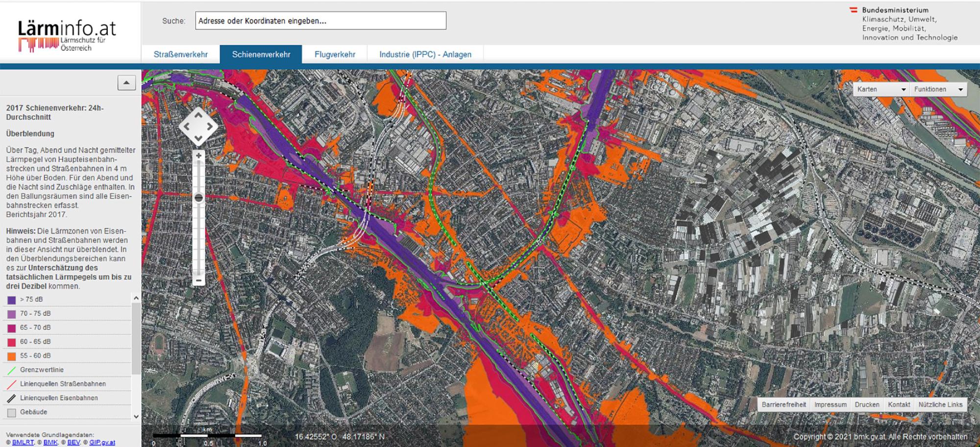
Task: Pan the map right with the arrow
Action: (210, 127)
